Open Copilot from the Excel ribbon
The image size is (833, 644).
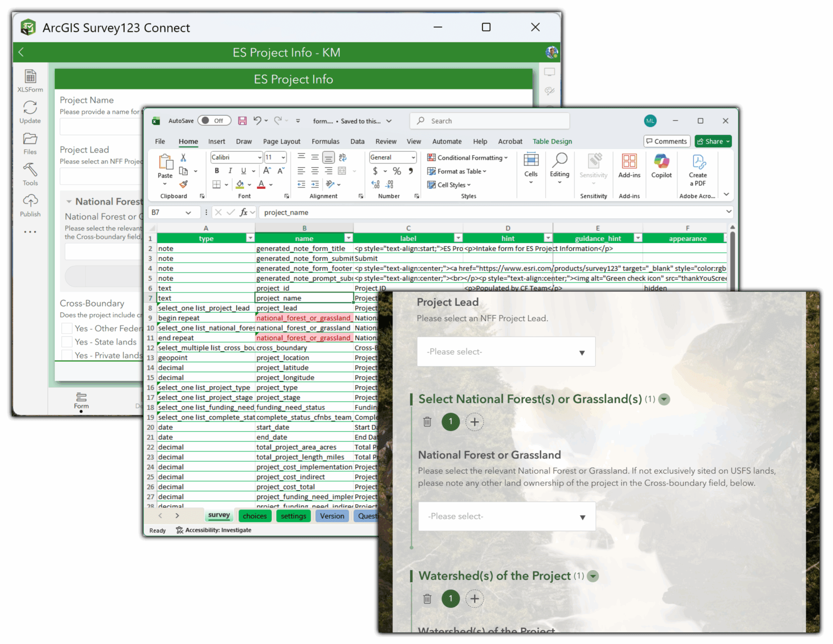point(661,167)
